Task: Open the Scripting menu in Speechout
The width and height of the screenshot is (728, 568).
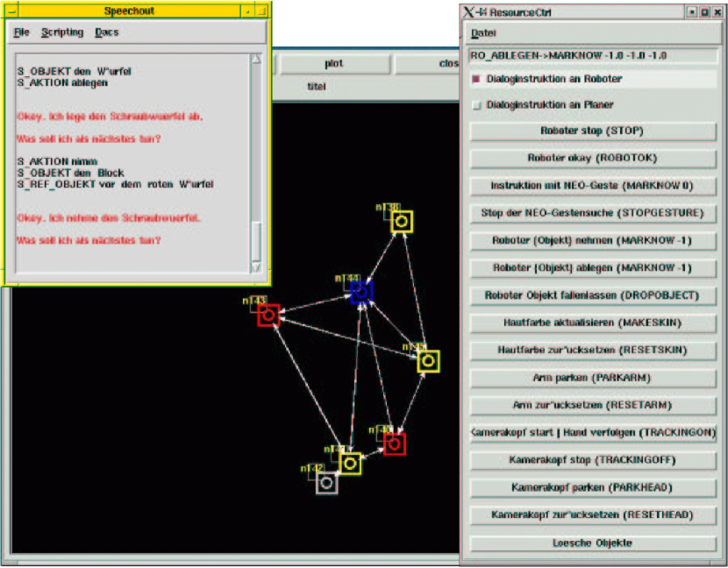Action: (62, 32)
